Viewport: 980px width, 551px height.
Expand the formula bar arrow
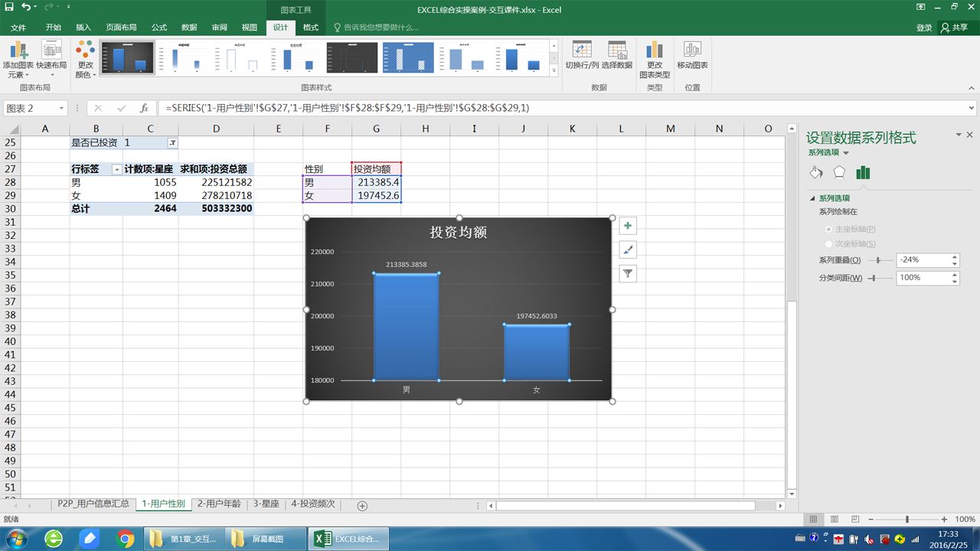point(972,108)
